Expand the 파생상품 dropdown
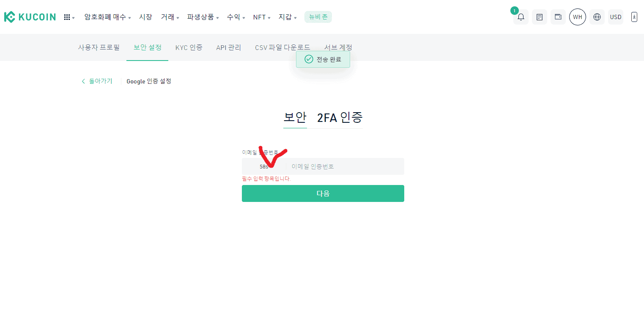Viewport: 644px width, 312px height. [x=201, y=17]
